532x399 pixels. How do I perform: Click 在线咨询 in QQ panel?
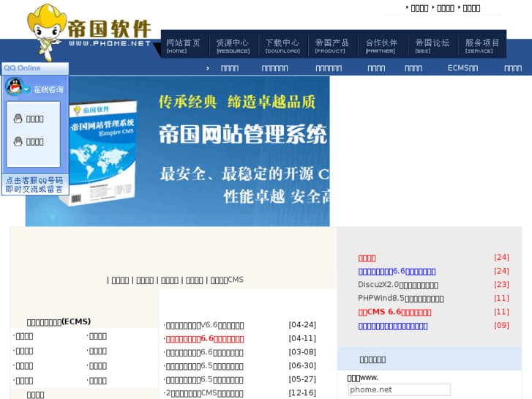[x=48, y=89]
